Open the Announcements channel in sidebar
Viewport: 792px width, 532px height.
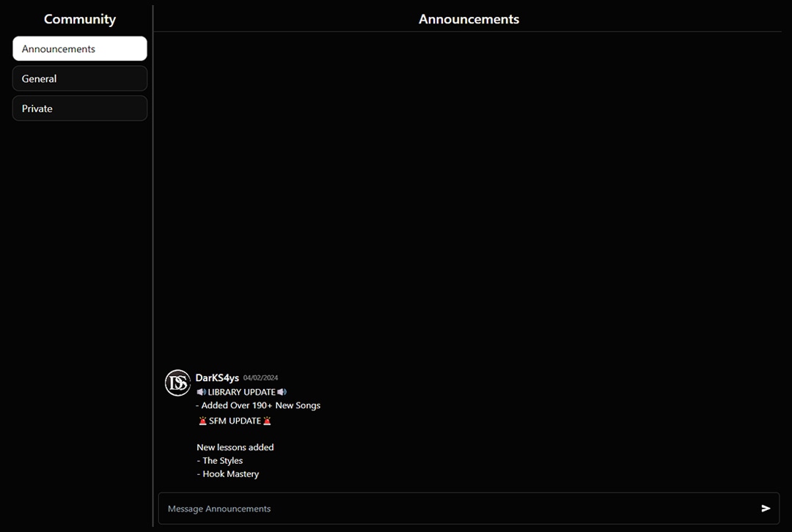80,49
